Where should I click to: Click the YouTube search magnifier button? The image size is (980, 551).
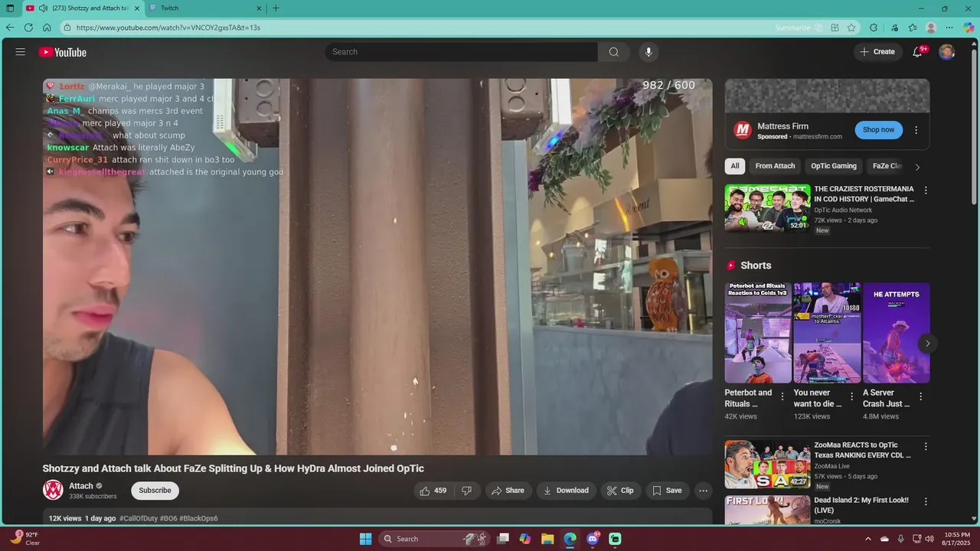[x=614, y=52]
